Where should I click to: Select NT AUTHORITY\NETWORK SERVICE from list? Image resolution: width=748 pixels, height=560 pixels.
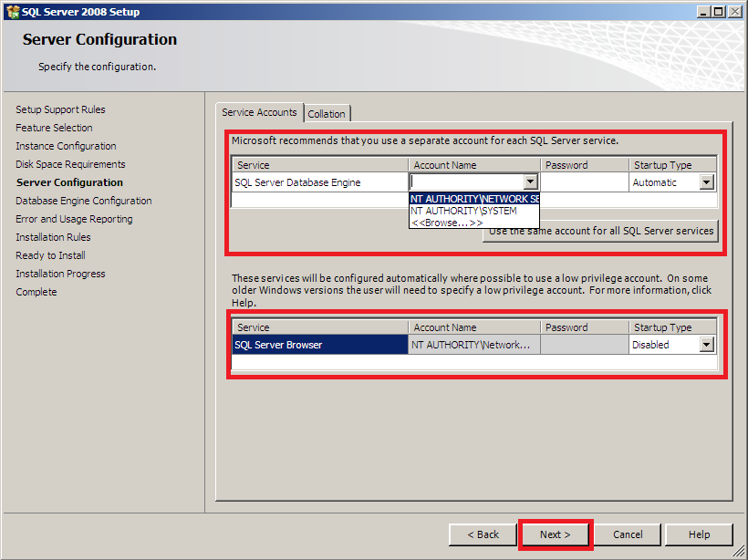tap(474, 199)
